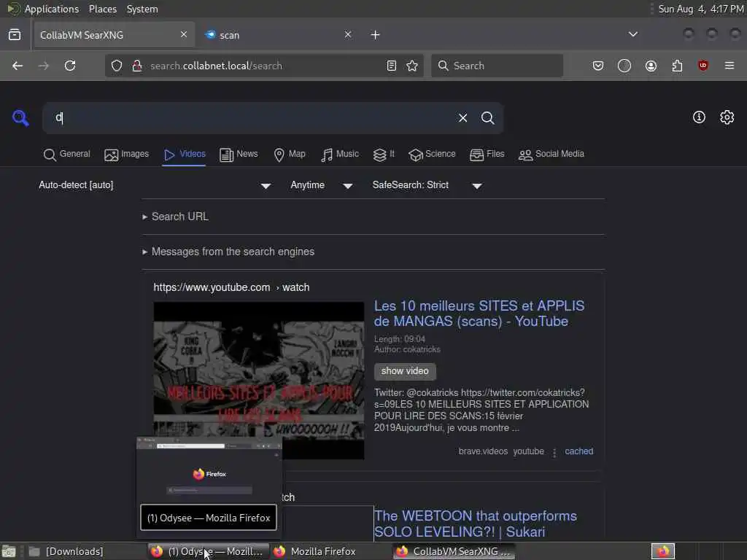
Task: Switch to the Science category
Action: 432,155
